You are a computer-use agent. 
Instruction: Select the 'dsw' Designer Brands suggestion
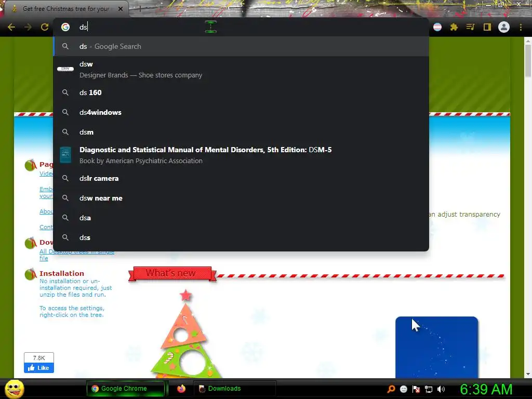(241, 69)
